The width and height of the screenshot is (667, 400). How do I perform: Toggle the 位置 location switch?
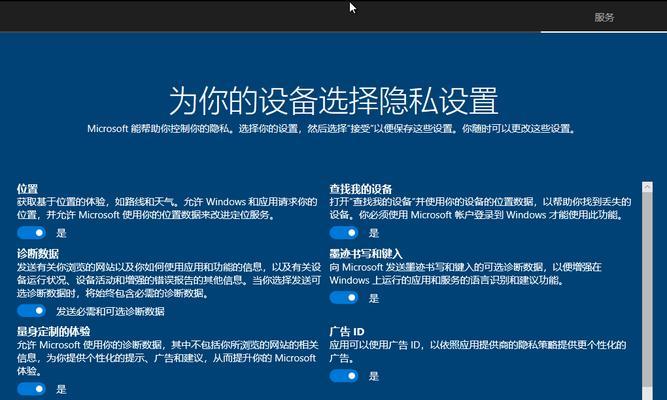click(x=31, y=233)
